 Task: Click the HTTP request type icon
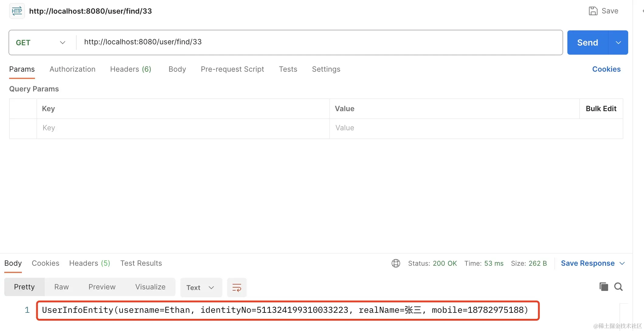(17, 11)
